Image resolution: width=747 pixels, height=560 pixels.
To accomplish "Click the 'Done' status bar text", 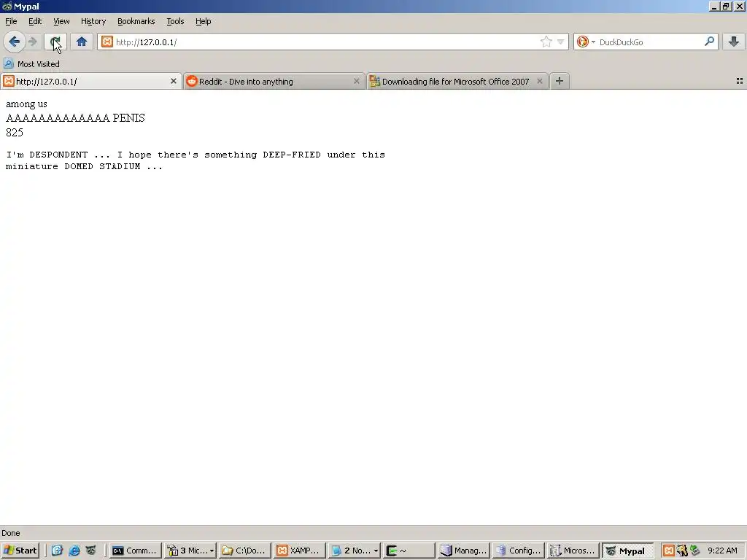I will click(10, 533).
